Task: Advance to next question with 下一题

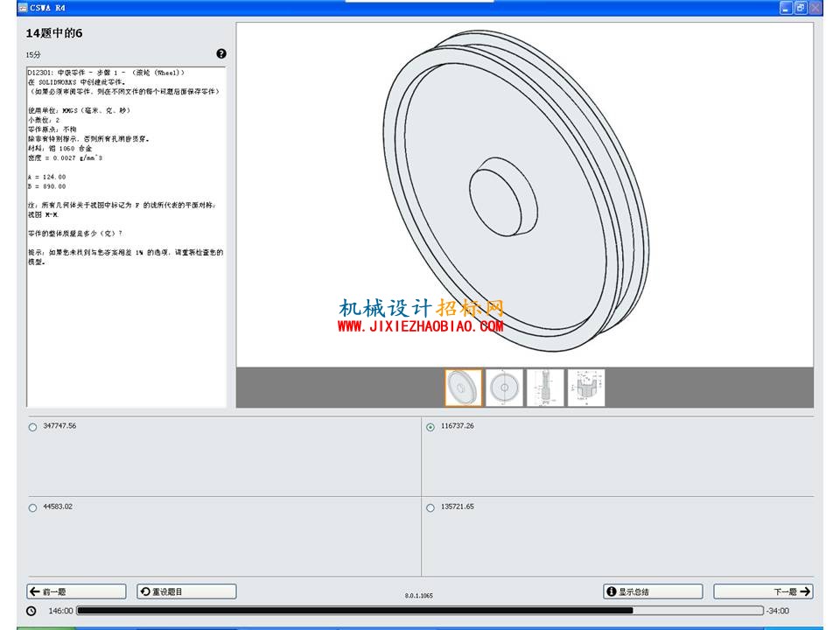Action: point(763,591)
